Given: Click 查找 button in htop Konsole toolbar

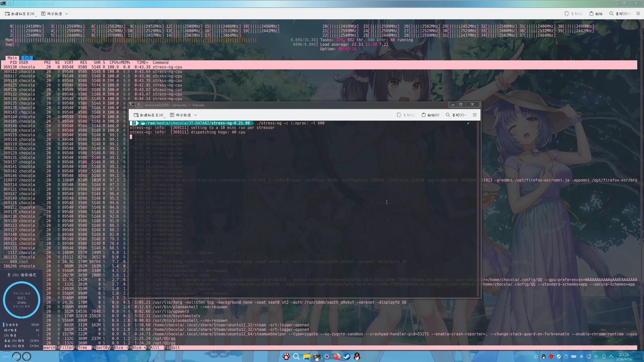Looking at the screenshot, I should pos(620,14).
